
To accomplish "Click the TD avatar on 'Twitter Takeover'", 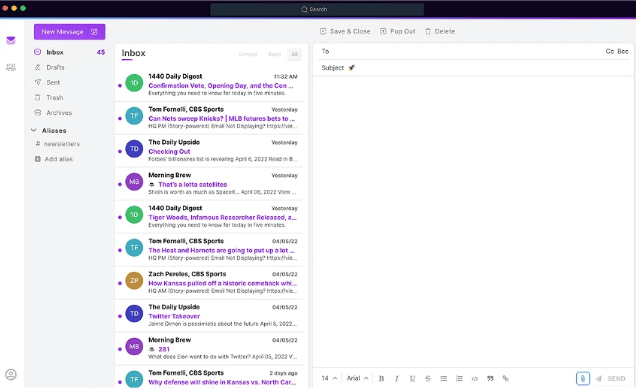I will click(x=134, y=313).
